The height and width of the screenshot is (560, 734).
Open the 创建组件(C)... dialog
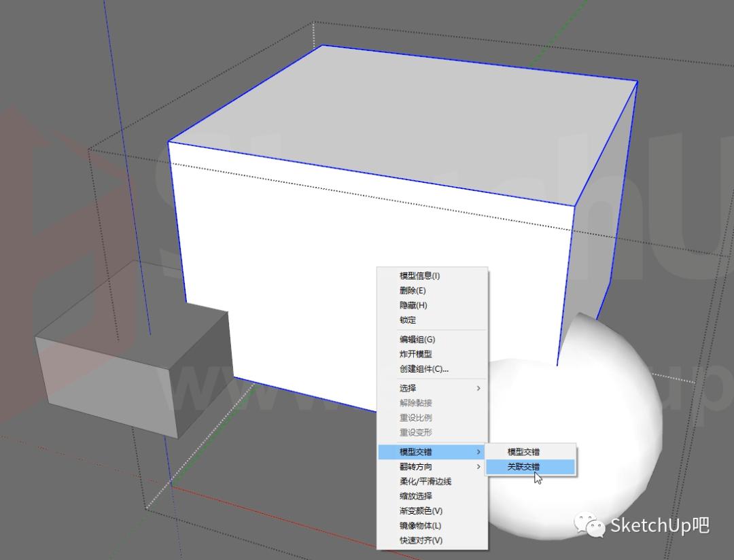pos(423,369)
